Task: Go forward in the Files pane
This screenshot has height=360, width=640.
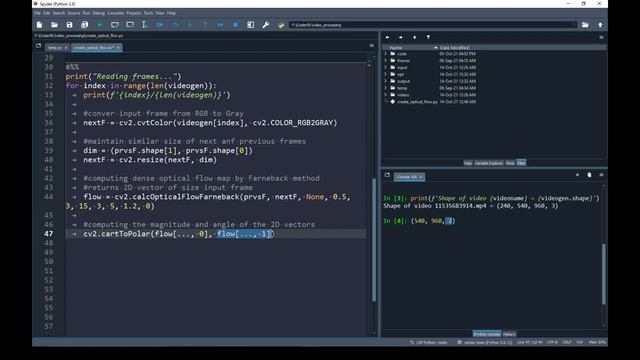Action: pos(400,37)
